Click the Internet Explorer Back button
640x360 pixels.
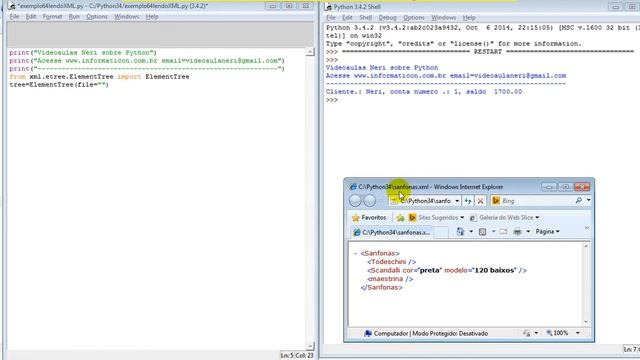tap(355, 200)
